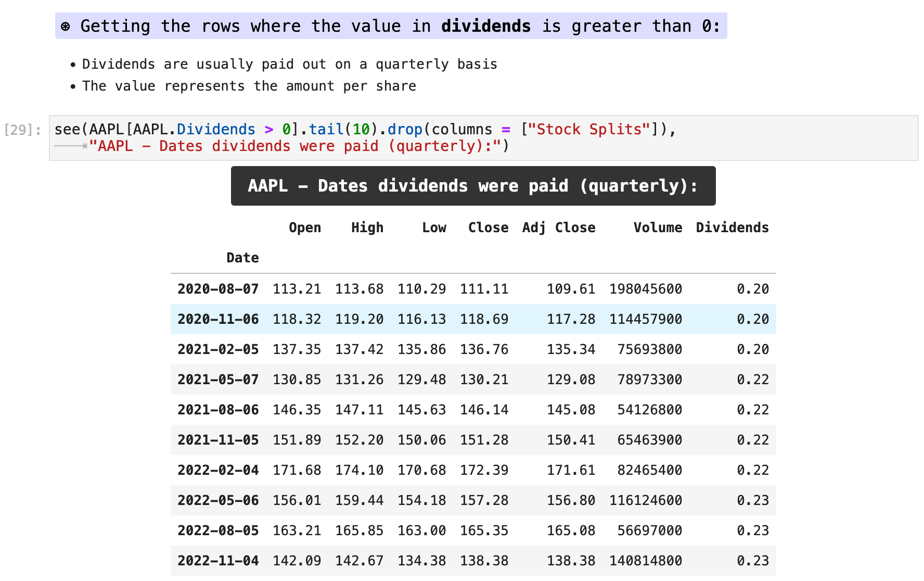Viewport: 924px width, 581px height.
Task: Click the Close value 165.35
Action: click(x=484, y=531)
